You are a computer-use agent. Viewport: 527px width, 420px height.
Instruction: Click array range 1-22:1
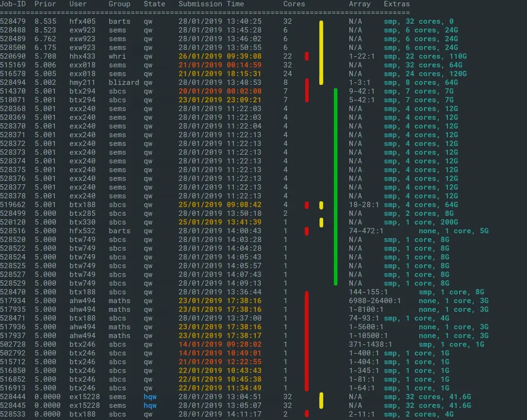362,56
